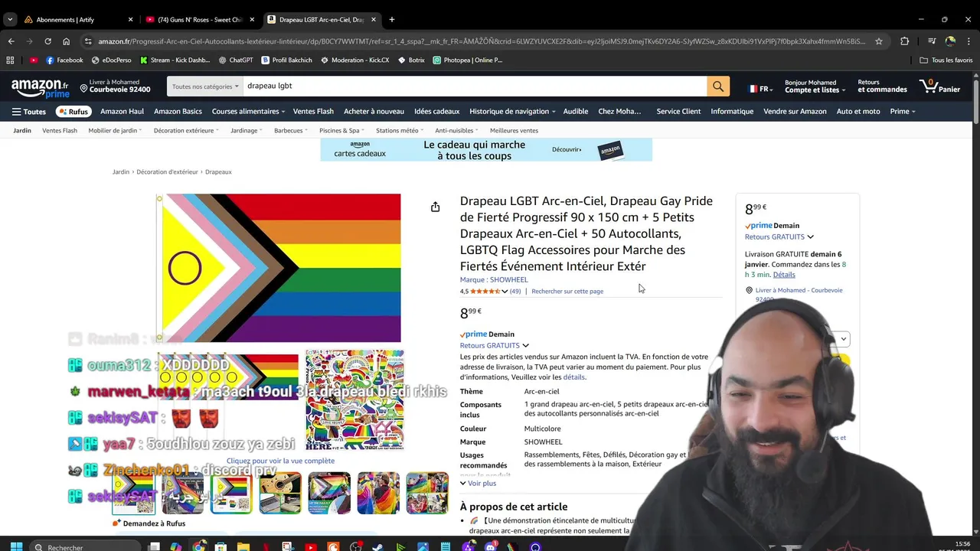Screen dimensions: 980x551
Task: Open the Rufus assistant pill
Action: [73, 112]
